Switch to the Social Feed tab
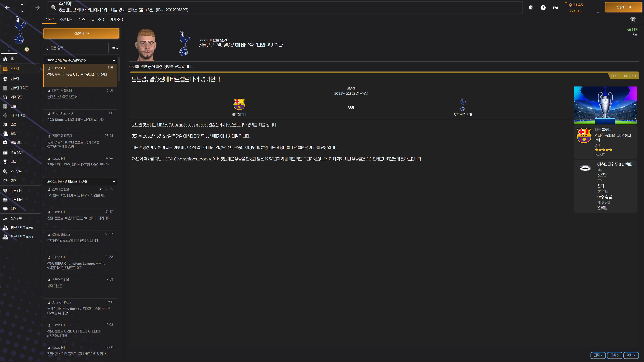 pyautogui.click(x=66, y=19)
